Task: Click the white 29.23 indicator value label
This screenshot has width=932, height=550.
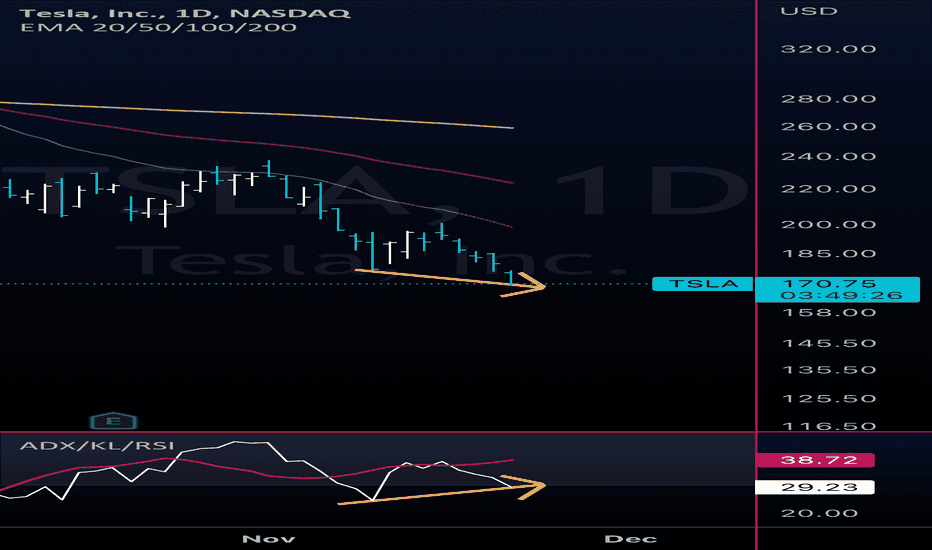Action: [x=814, y=488]
